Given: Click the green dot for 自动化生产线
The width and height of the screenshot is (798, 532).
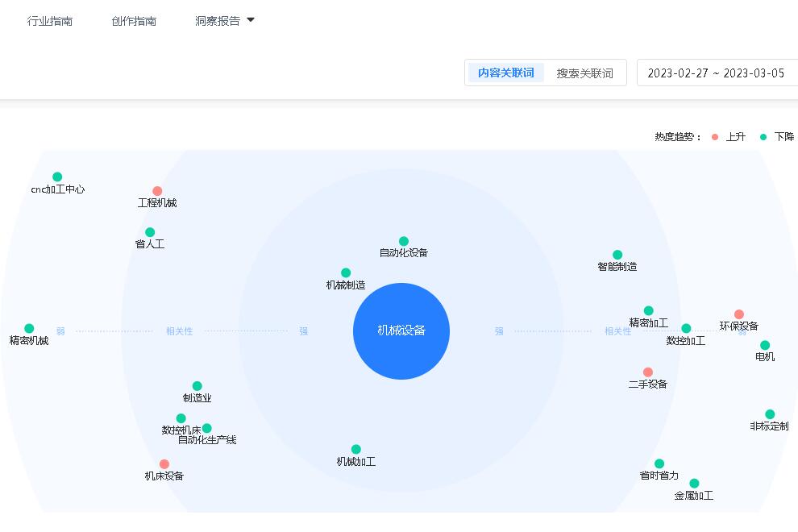Looking at the screenshot, I should point(206,428).
